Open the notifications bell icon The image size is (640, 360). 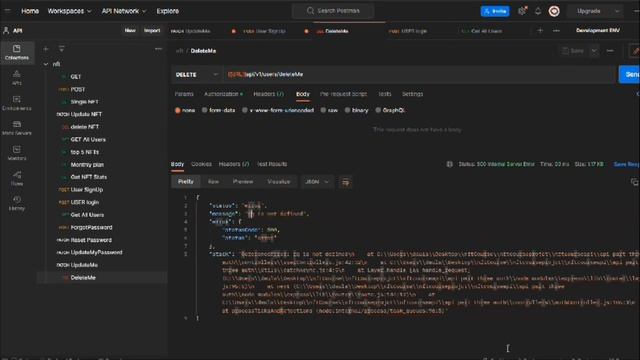tap(538, 11)
